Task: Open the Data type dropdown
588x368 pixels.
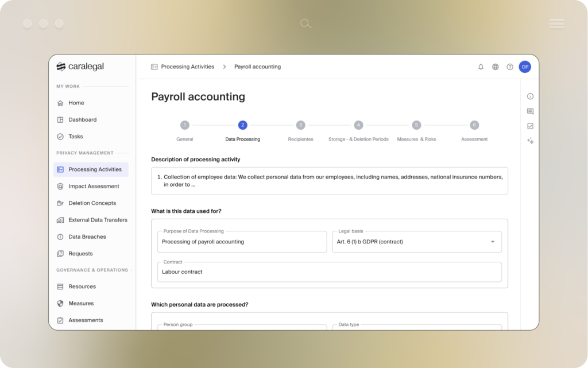Action: tap(417, 328)
